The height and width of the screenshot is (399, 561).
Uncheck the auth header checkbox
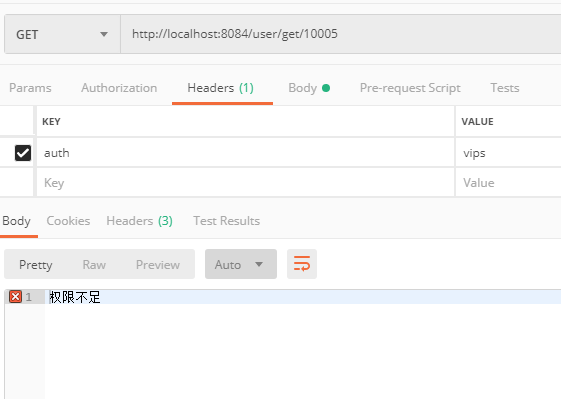coord(23,153)
